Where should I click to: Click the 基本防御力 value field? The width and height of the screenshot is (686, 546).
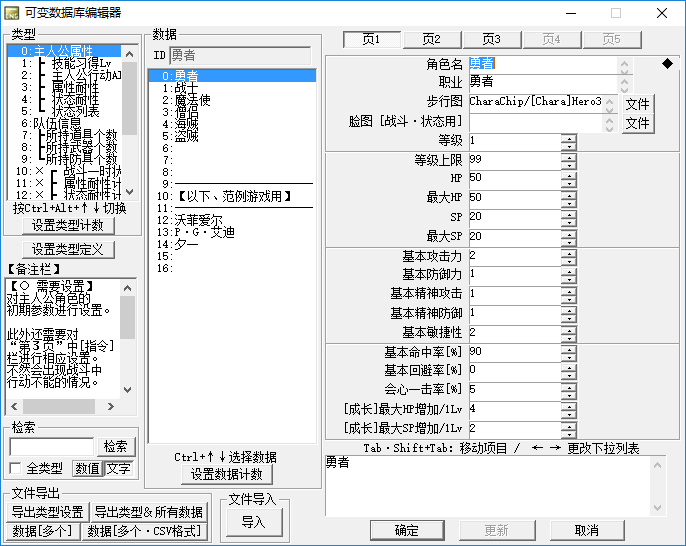pos(514,275)
